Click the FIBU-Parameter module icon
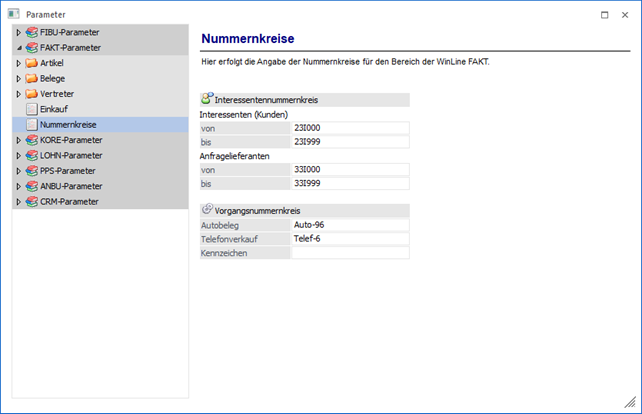The image size is (642, 414). [x=32, y=33]
